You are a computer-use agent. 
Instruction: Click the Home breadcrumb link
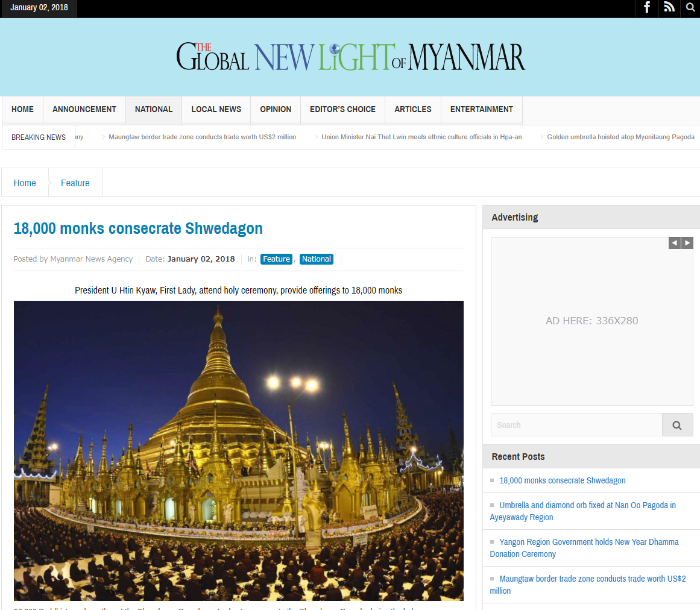click(25, 183)
